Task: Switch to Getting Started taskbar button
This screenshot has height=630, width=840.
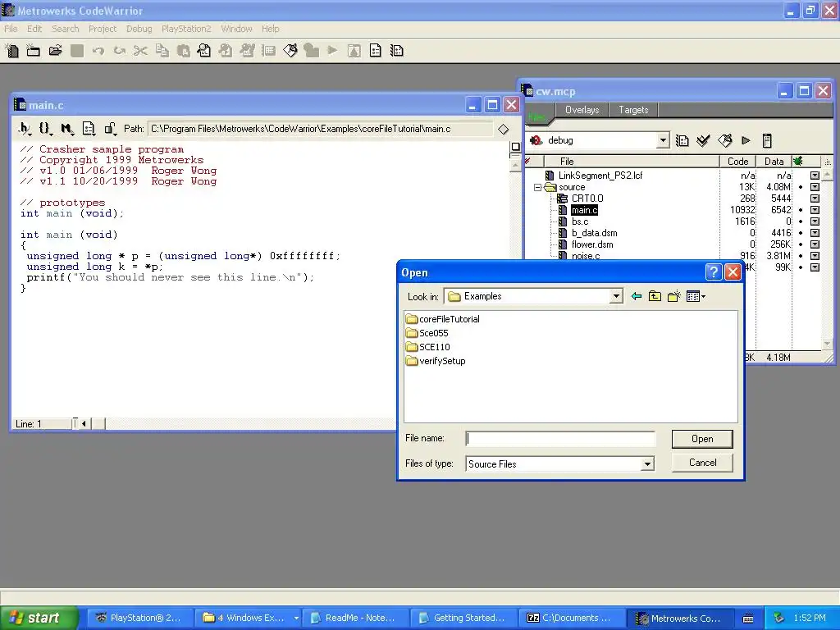Action: click(463, 618)
